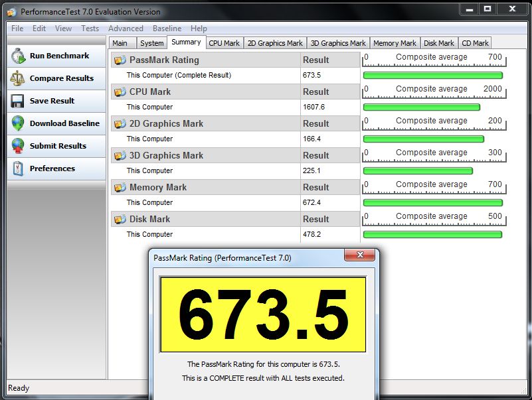The width and height of the screenshot is (532, 400).
Task: Click the CPU Mark section icon
Action: pyautogui.click(x=120, y=92)
